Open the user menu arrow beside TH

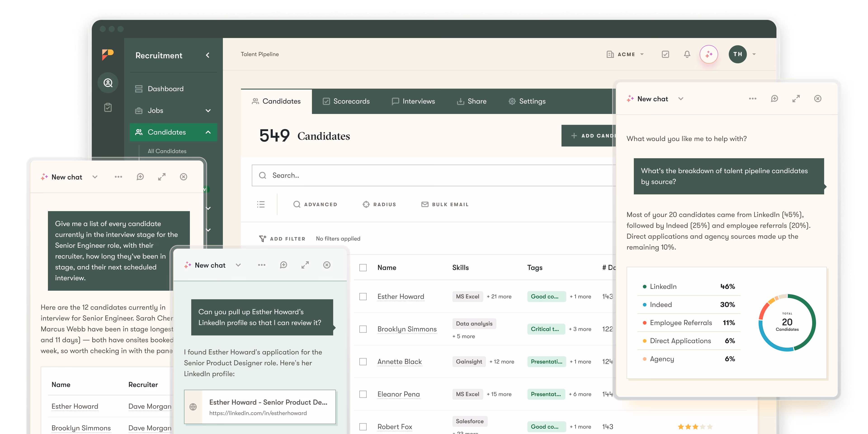(x=754, y=54)
